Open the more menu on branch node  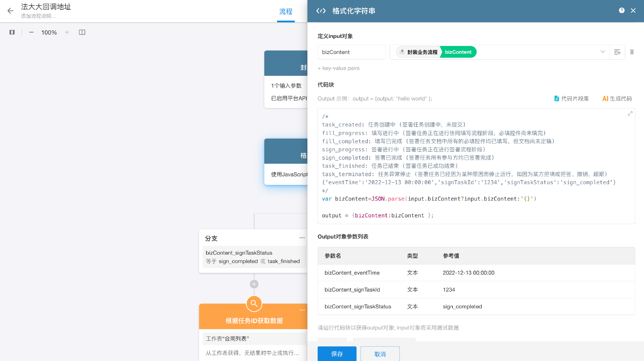click(x=302, y=238)
